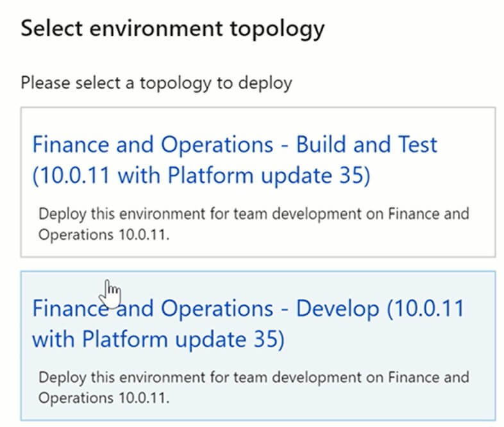Click '(10.0.11 with Platform update 35)' in first card

point(201,176)
